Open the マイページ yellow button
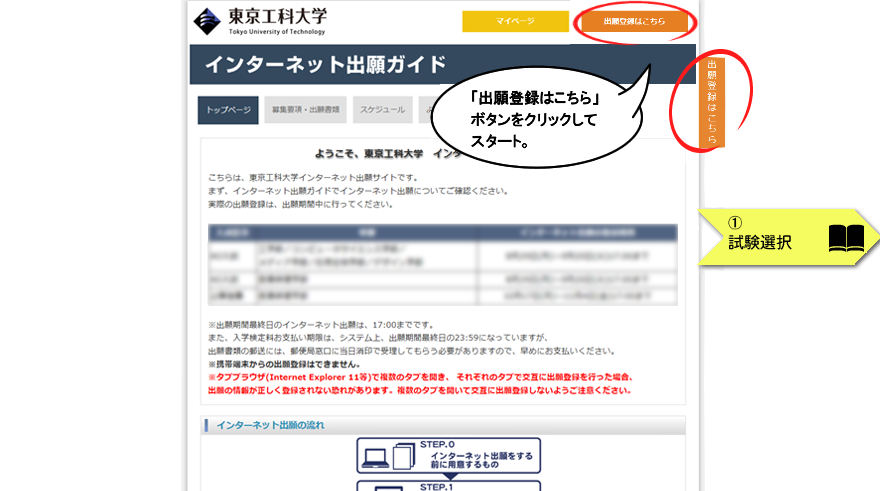Image resolution: width=880 pixels, height=491 pixels. pos(515,21)
